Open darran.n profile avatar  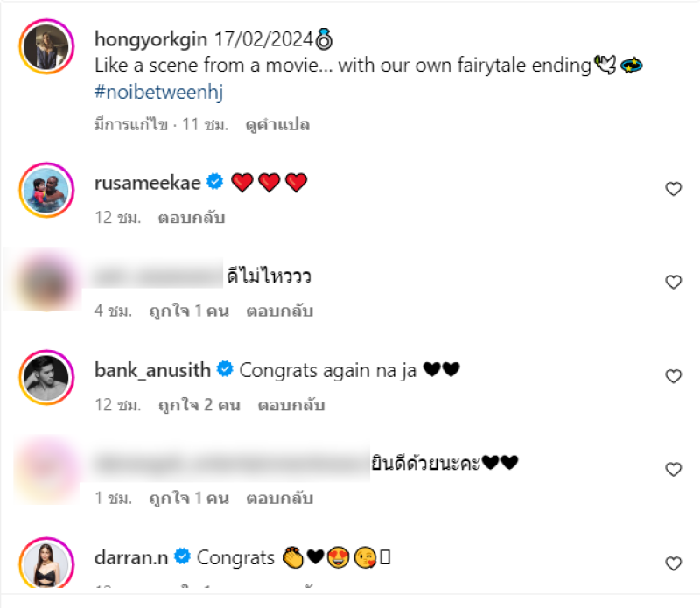46,563
